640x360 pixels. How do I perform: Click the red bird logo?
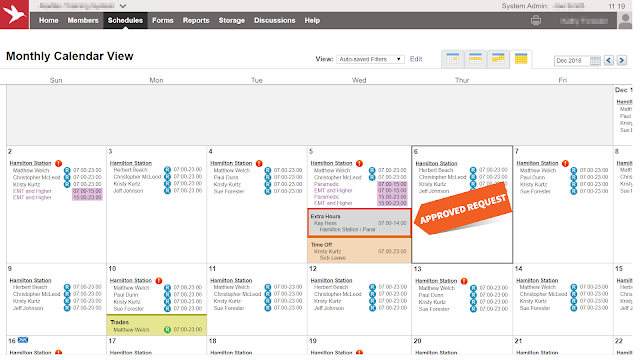point(14,14)
